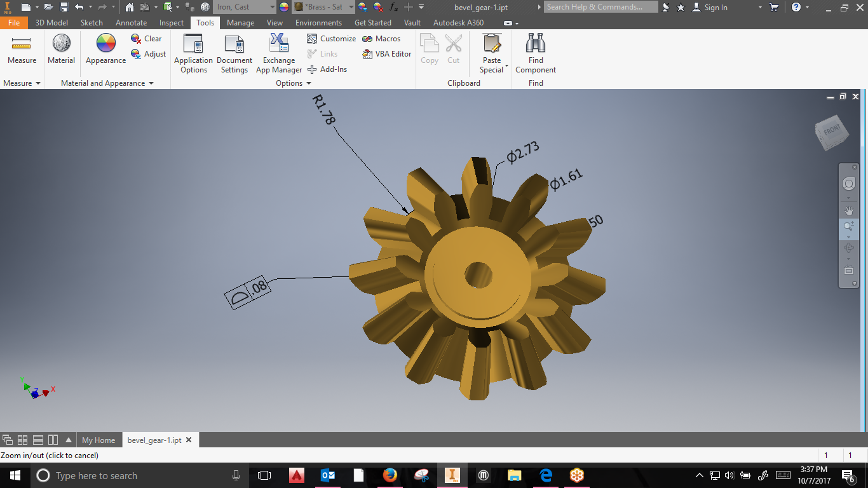Expand the Material and Appearance panel
The image size is (868, 488).
(x=151, y=83)
